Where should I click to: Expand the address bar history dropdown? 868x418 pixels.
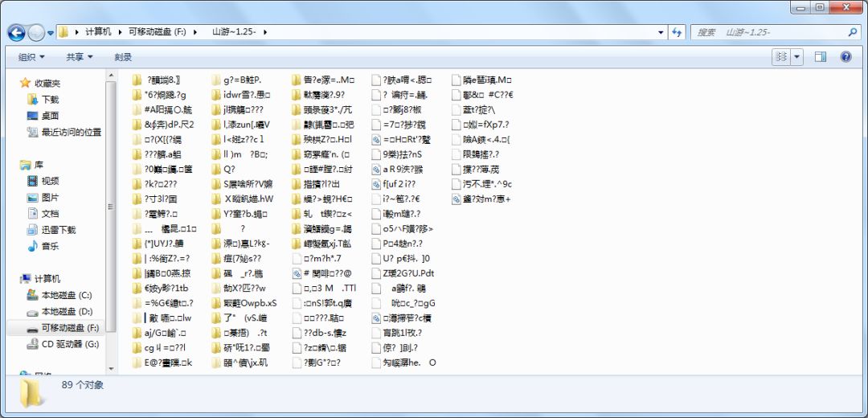tap(661, 32)
